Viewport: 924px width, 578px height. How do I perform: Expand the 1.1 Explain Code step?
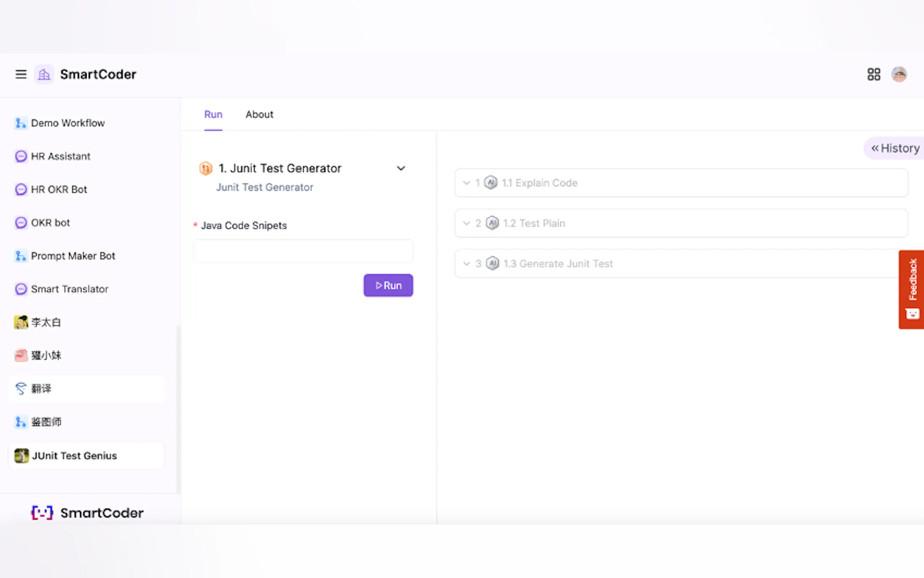click(466, 183)
